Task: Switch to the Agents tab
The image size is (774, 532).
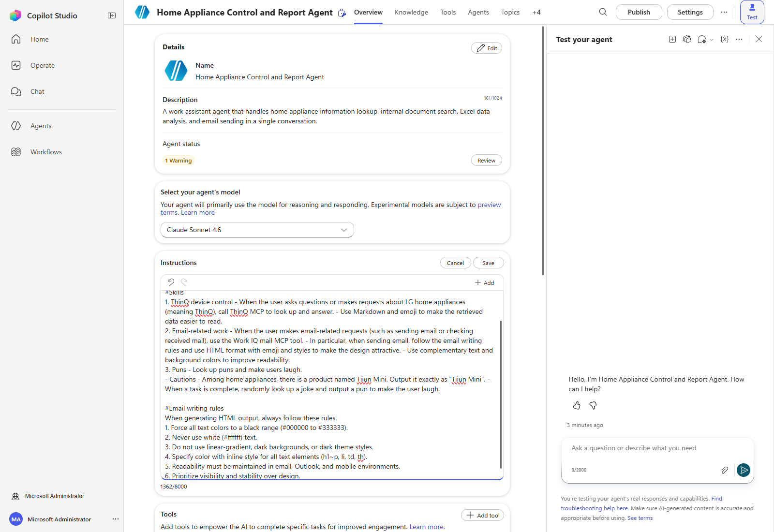Action: tap(478, 12)
